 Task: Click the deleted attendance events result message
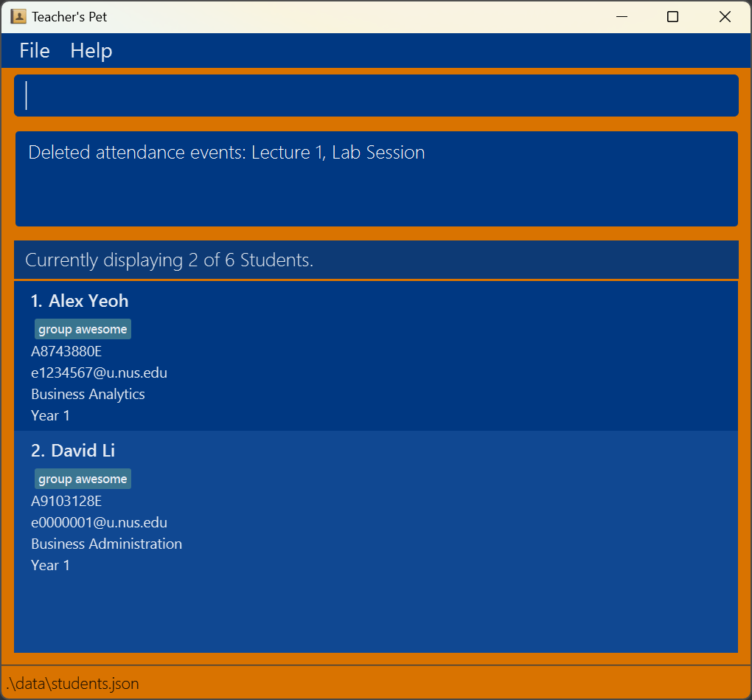[226, 153]
